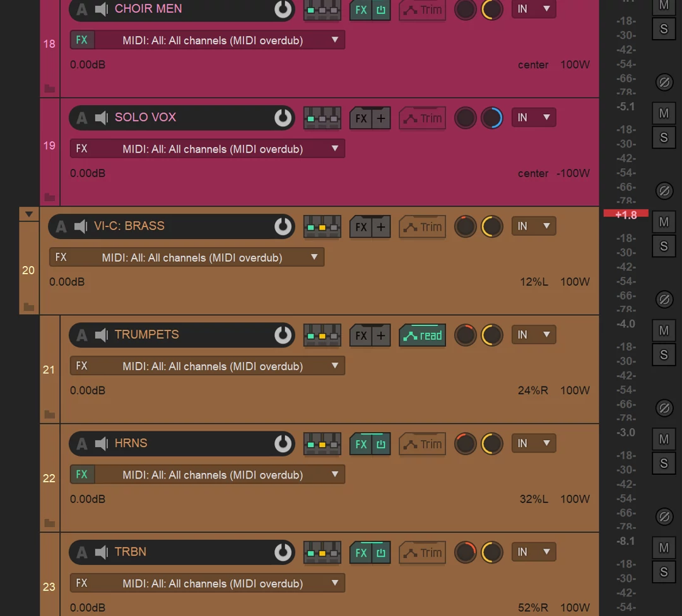Open IN record mode dropdown on TRUMPETS
Image resolution: width=682 pixels, height=616 pixels.
[534, 335]
